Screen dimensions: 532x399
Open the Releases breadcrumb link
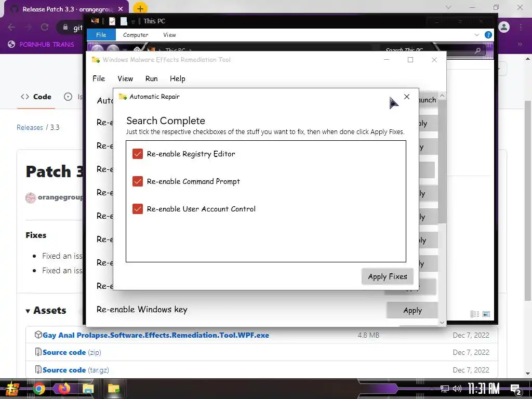click(30, 127)
